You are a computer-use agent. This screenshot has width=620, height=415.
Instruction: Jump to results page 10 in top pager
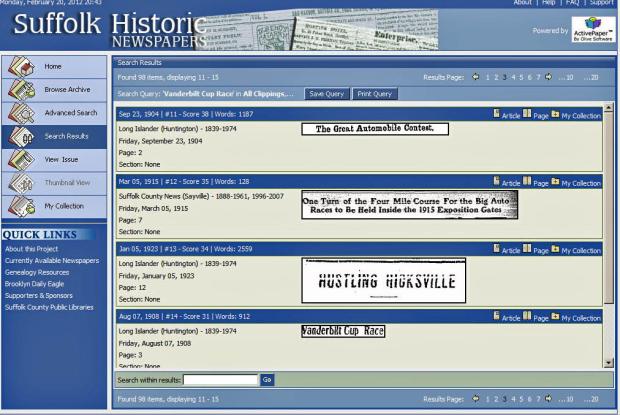pos(566,77)
